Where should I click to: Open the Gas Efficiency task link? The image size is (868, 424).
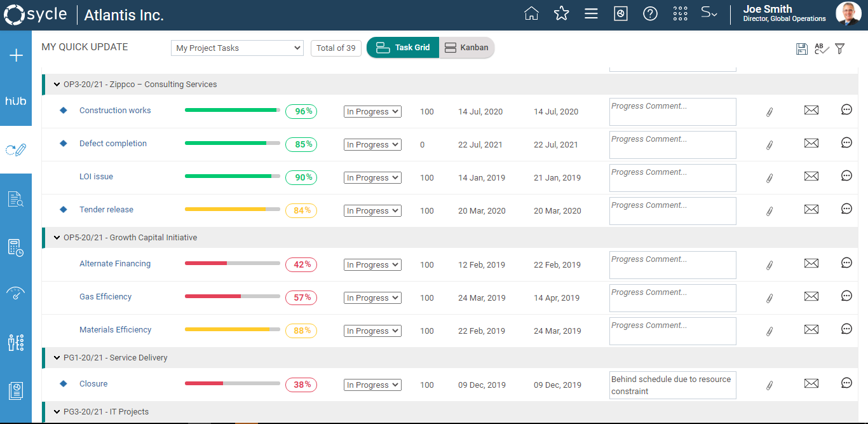click(x=105, y=297)
